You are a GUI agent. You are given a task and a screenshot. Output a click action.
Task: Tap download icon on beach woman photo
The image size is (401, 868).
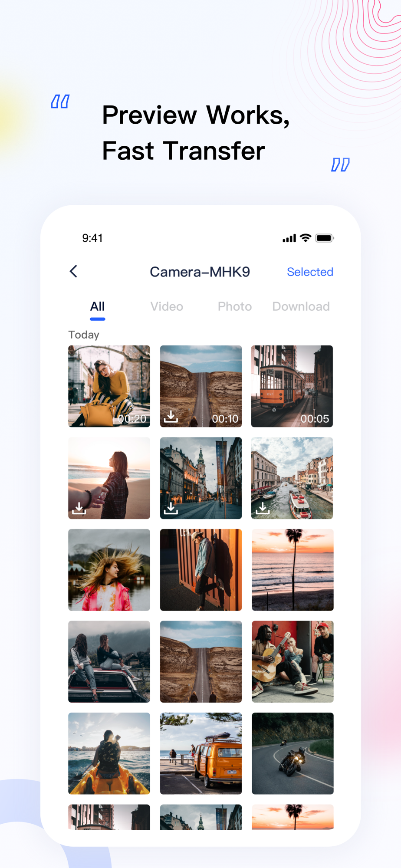coord(79,508)
